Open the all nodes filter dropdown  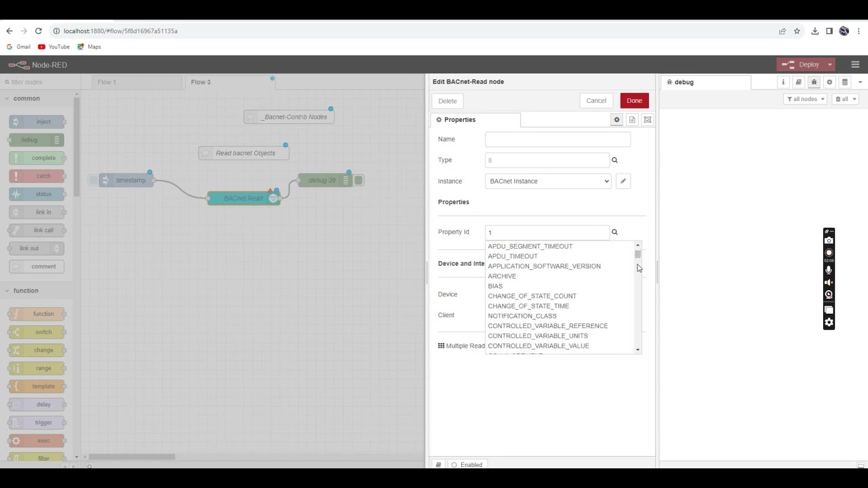(x=805, y=99)
